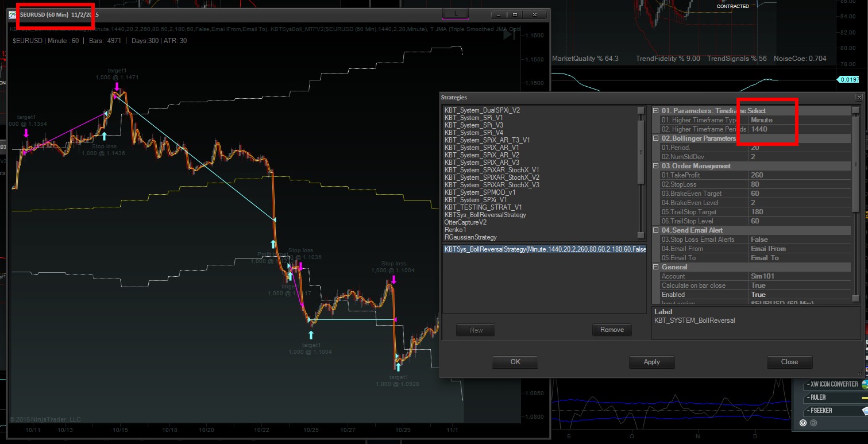Screen dimensions: 868x444
Task: Edit the TrailStop Level value 60
Action: (x=800, y=221)
